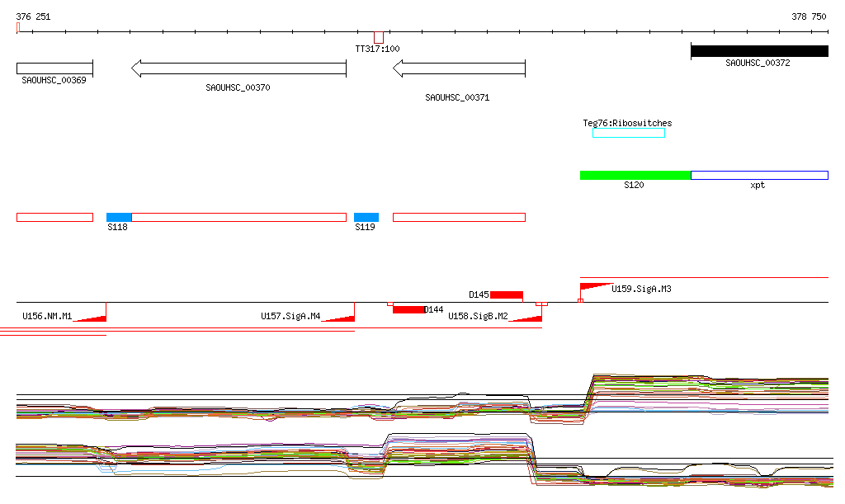Click the SAOUHSC_00371 label text
This screenshot has width=845, height=504.
(457, 97)
